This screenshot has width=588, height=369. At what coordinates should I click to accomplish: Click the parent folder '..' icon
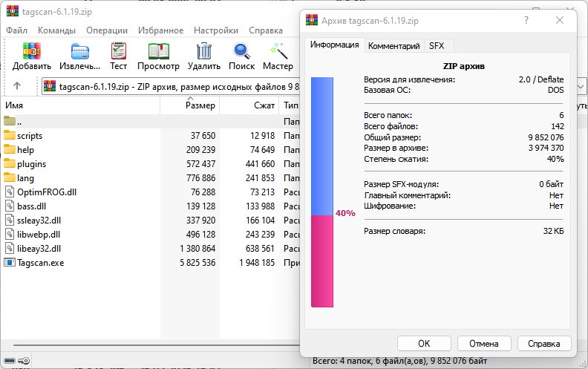click(10, 121)
